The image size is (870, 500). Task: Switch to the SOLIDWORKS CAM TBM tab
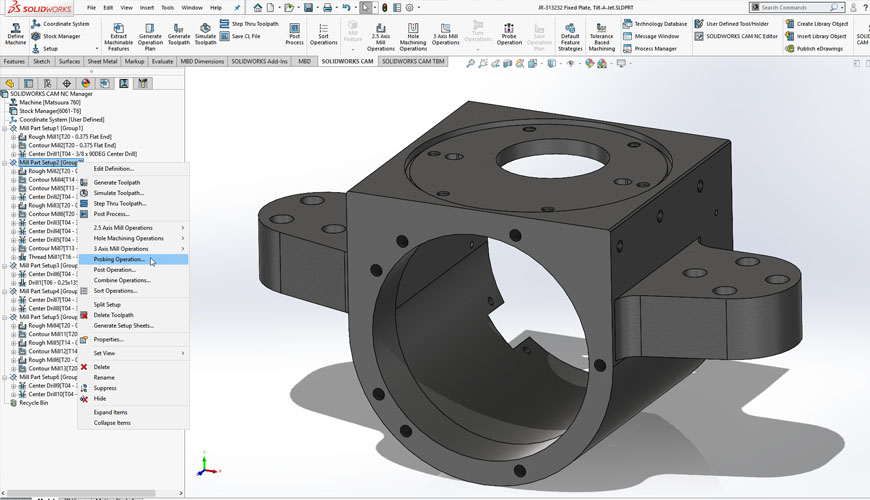coord(413,61)
